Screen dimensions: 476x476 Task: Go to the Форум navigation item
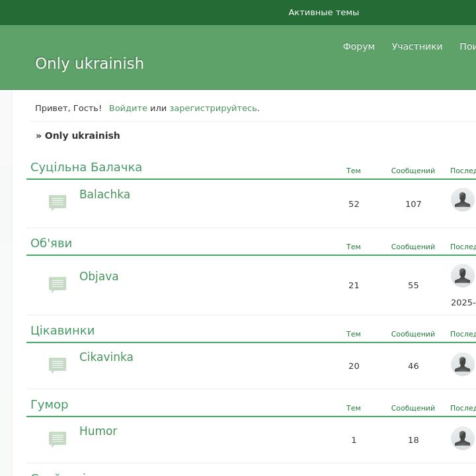(x=358, y=46)
